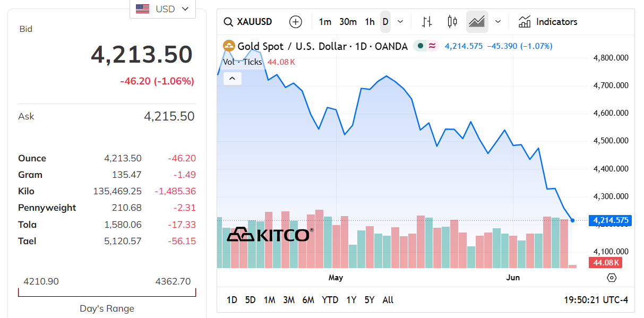This screenshot has height=318, width=644.
Task: Click the Kitco logo on chart
Action: (270, 234)
